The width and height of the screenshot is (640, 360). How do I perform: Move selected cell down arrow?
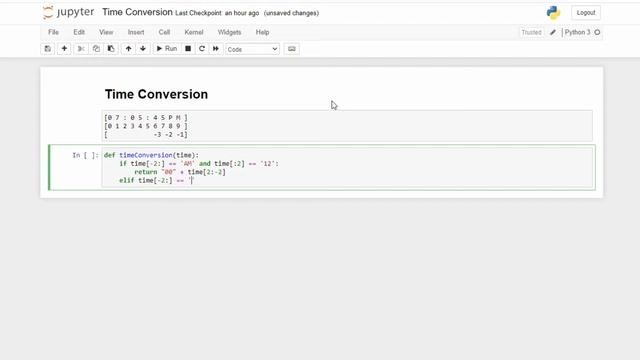point(143,49)
